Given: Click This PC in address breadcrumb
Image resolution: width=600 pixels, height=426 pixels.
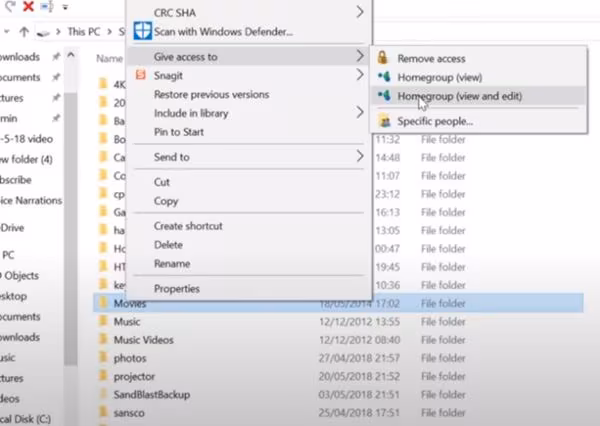Looking at the screenshot, I should click(x=83, y=32).
